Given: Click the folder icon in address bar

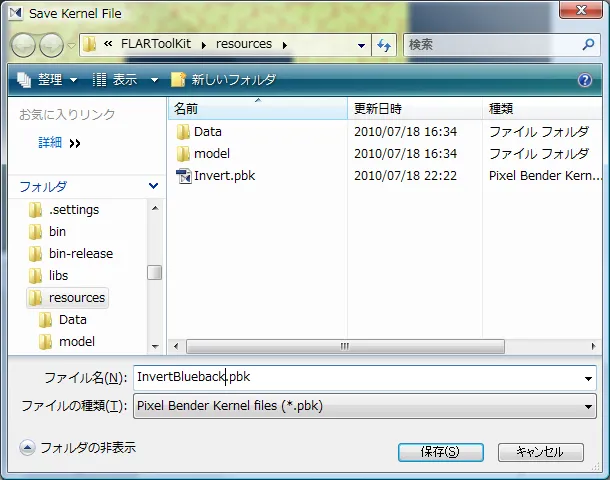Looking at the screenshot, I should [x=89, y=44].
